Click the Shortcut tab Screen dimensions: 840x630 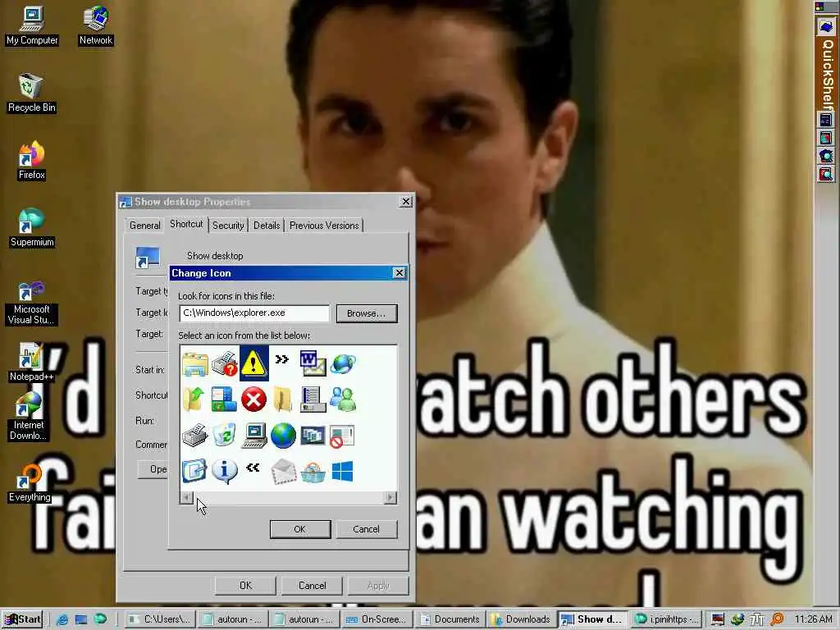tap(186, 224)
